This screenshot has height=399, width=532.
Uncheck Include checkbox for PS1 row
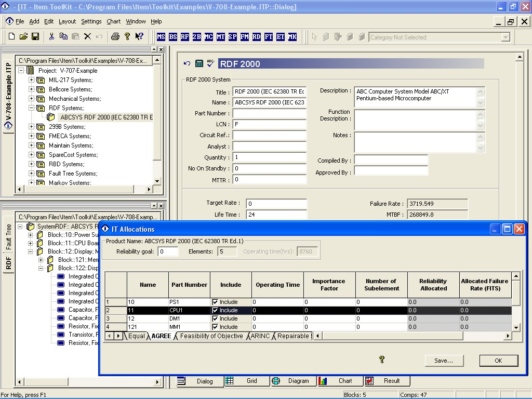(215, 302)
